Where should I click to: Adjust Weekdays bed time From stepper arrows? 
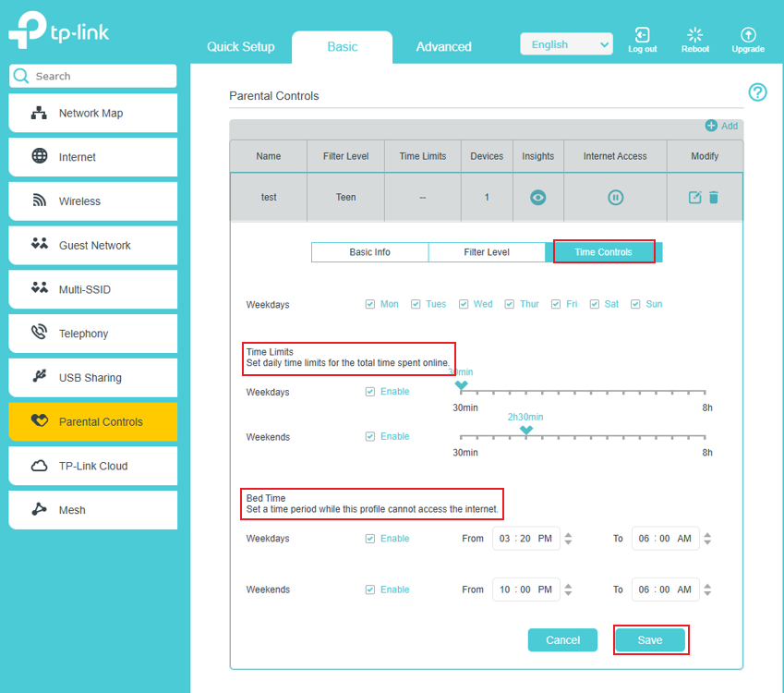point(568,539)
